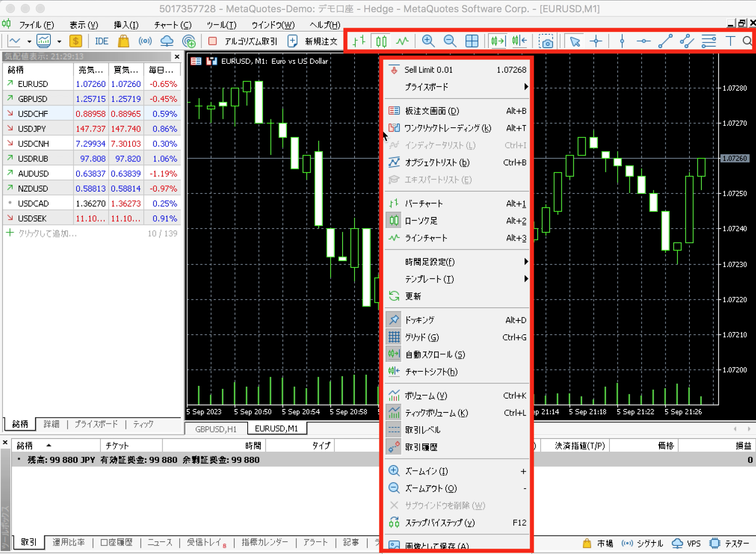Toggle auto scroll toolbar icon

pos(498,41)
